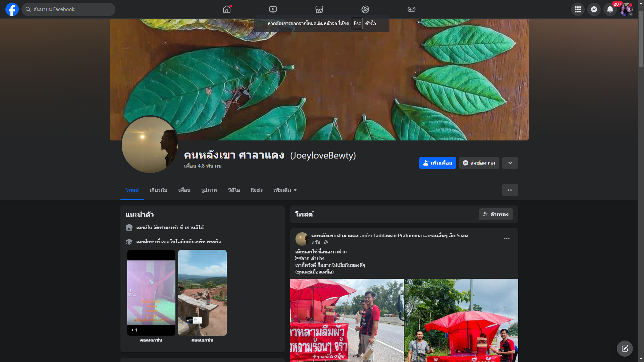Expand the chevron dropdown beside the message button

click(x=510, y=163)
